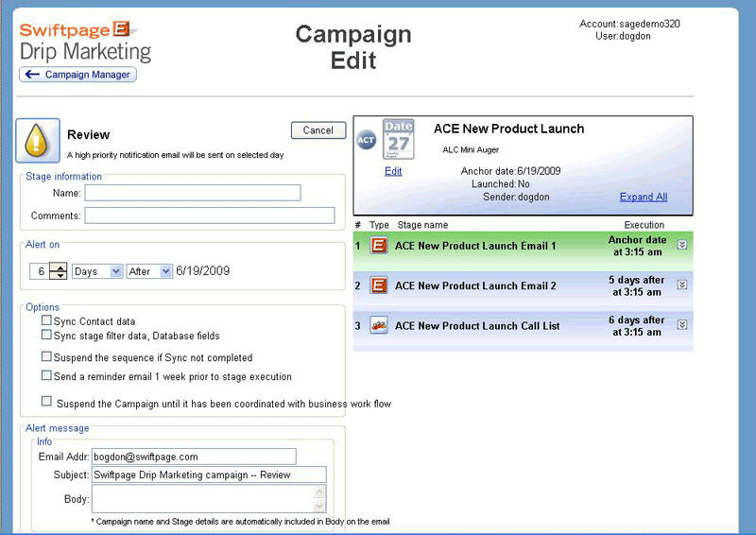Click the Review alert drop icon
Viewport: 756px width, 535px height.
(x=38, y=141)
